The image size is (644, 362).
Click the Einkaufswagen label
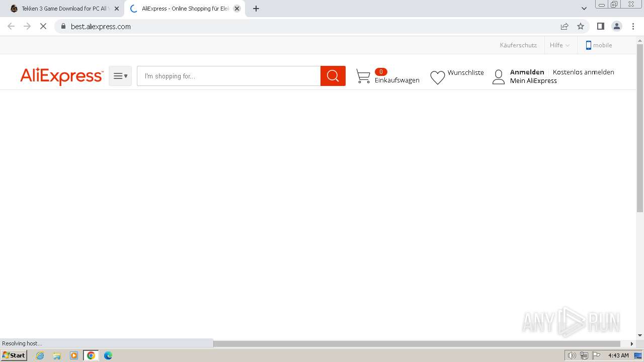tap(397, 80)
